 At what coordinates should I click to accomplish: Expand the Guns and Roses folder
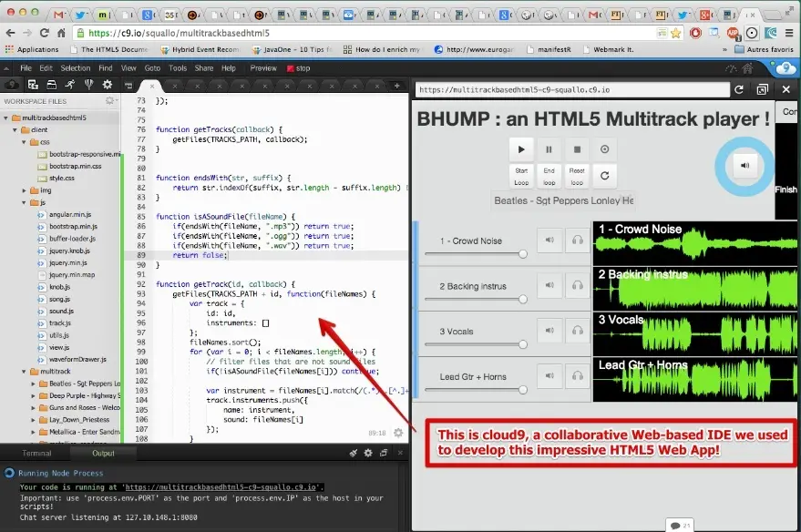pyautogui.click(x=33, y=408)
